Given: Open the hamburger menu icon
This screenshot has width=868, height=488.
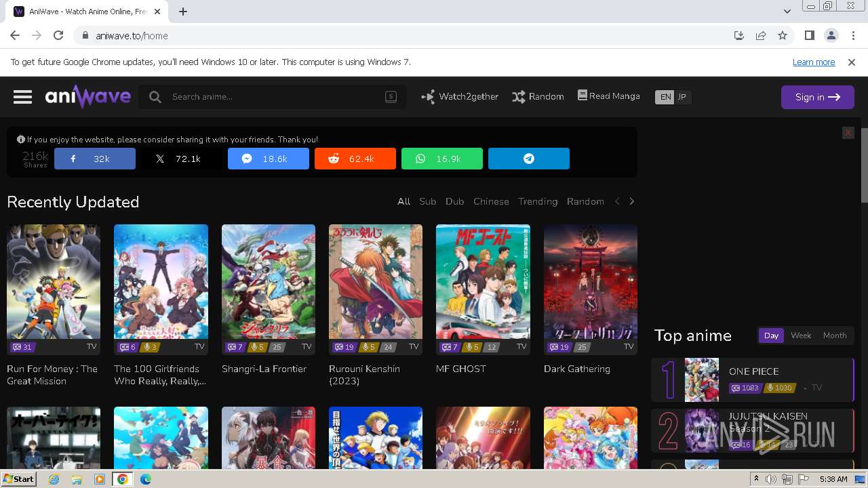Looking at the screenshot, I should click(x=22, y=97).
